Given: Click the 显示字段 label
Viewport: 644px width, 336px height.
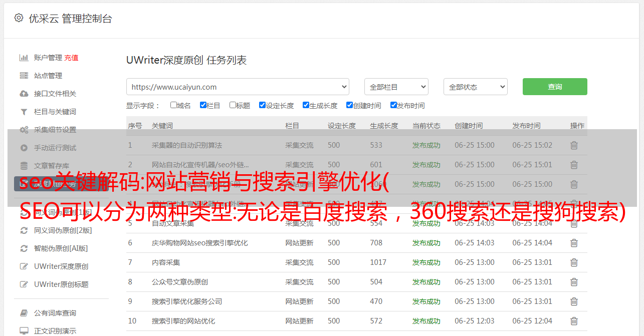Looking at the screenshot, I should [x=143, y=106].
